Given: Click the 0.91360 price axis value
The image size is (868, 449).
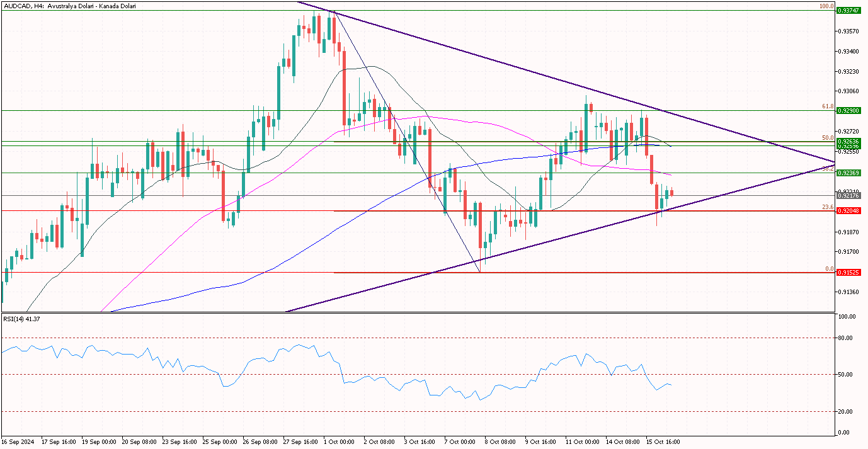Looking at the screenshot, I should pos(848,292).
